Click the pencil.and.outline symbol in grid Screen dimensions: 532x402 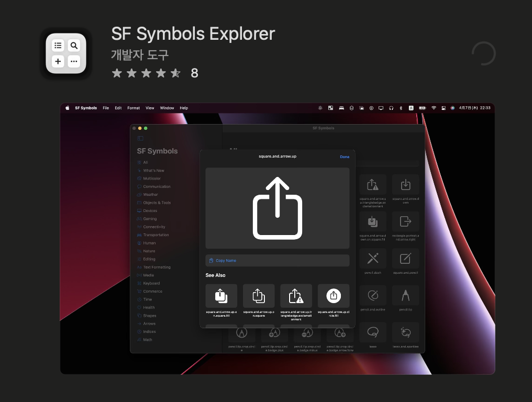click(x=372, y=296)
